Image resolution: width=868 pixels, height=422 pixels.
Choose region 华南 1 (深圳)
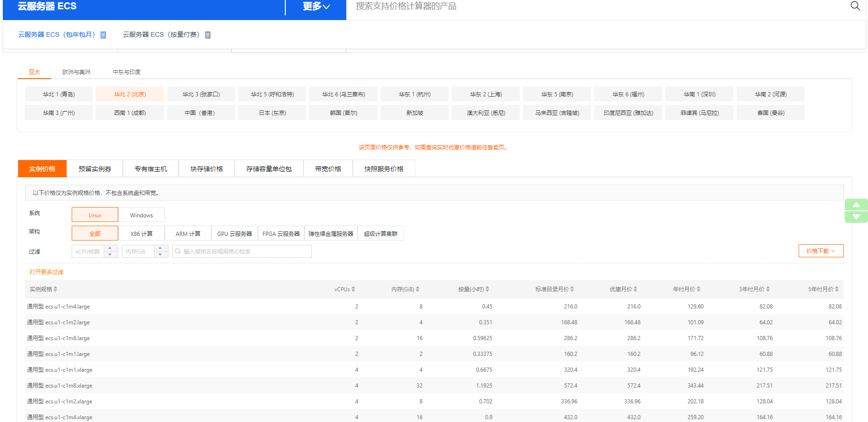(700, 94)
